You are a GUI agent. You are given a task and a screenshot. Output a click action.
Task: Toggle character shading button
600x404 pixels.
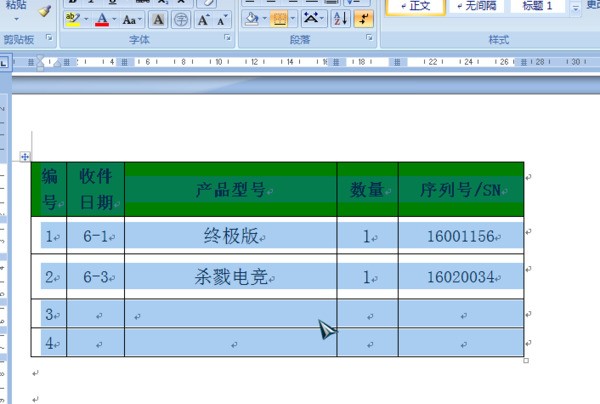point(158,20)
